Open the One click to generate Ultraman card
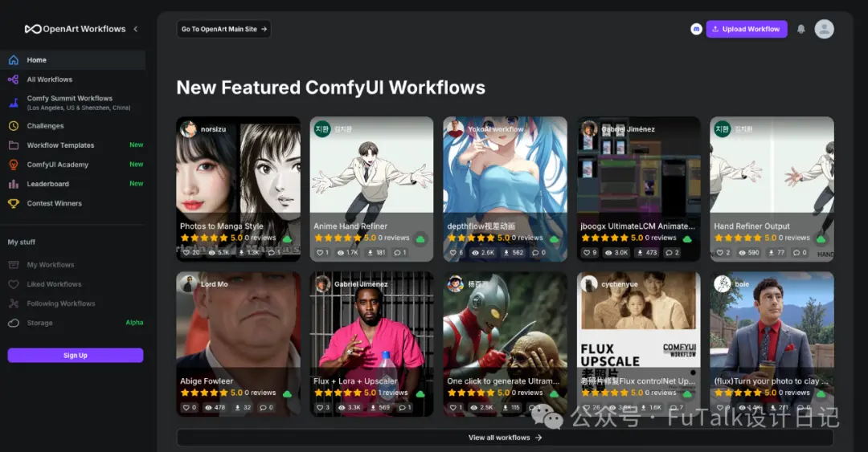The height and width of the screenshot is (452, 868). (x=505, y=344)
